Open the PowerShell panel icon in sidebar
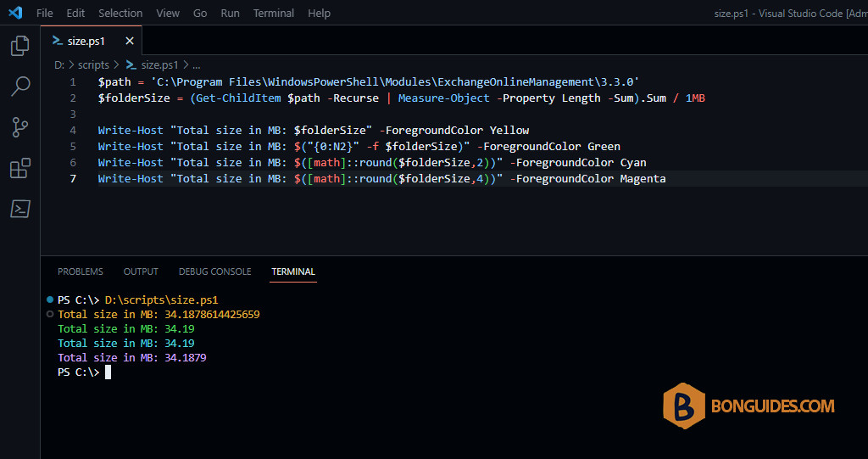This screenshot has width=868, height=459. click(x=20, y=209)
